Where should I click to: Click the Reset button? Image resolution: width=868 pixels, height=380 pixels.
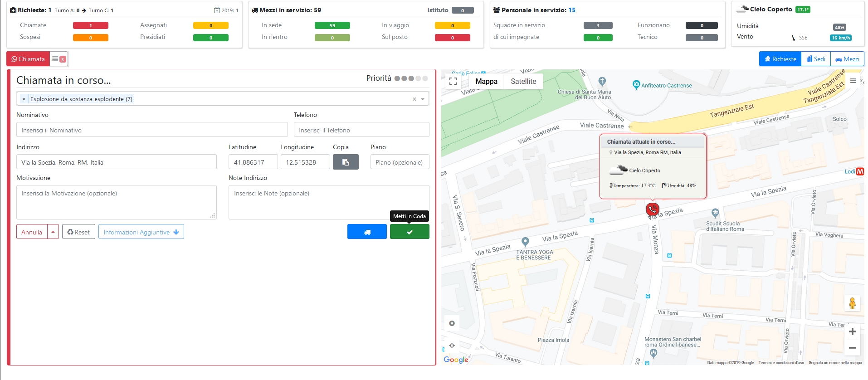click(x=78, y=232)
